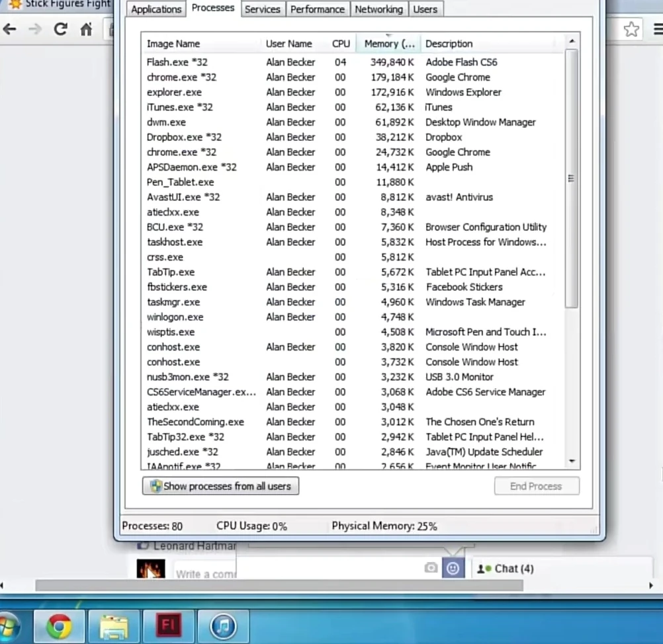Select the Dropbox.exe *32 process
663x644 pixels.
pyautogui.click(x=353, y=138)
